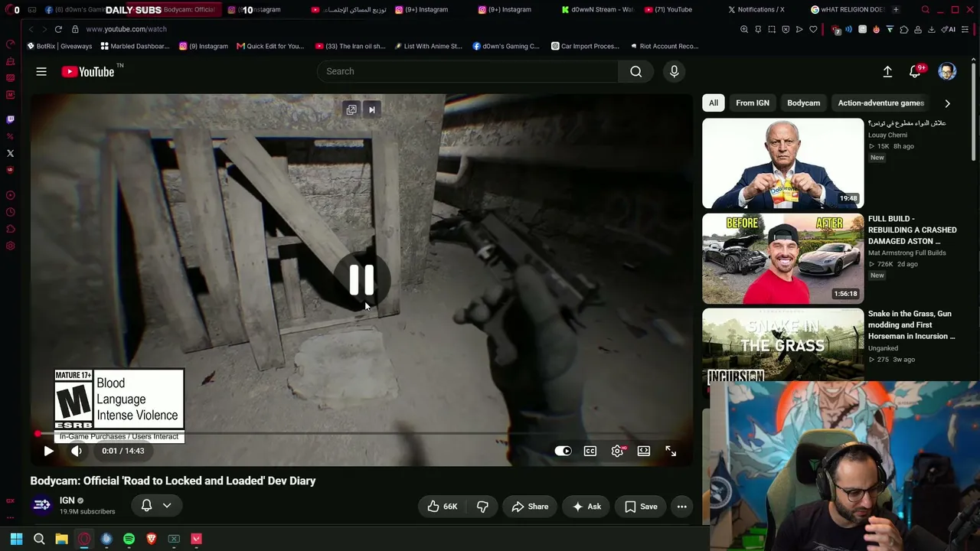Open the Windows Start menu
This screenshot has height=551, width=980.
coord(16,539)
